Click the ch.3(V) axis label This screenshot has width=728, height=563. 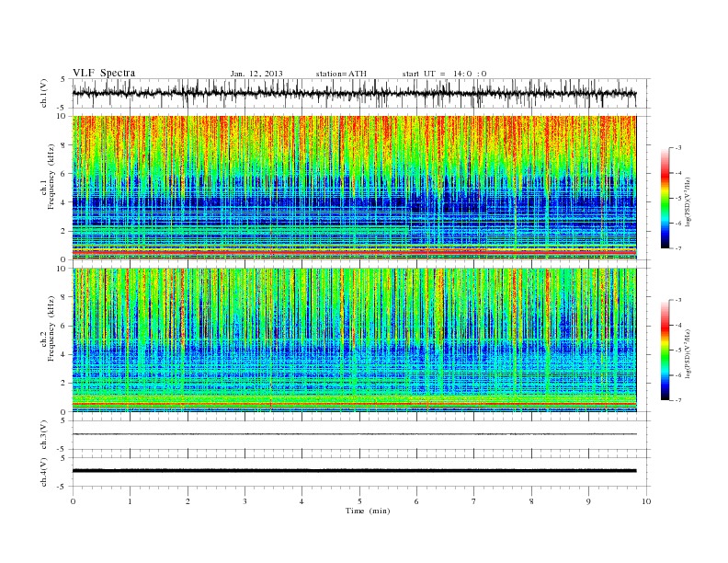[x=44, y=435]
